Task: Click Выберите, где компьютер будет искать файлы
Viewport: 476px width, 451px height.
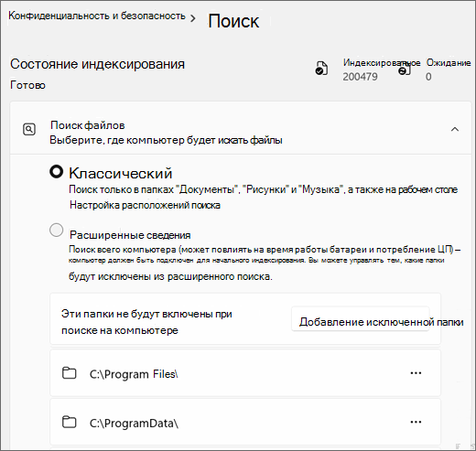Action: 166,140
